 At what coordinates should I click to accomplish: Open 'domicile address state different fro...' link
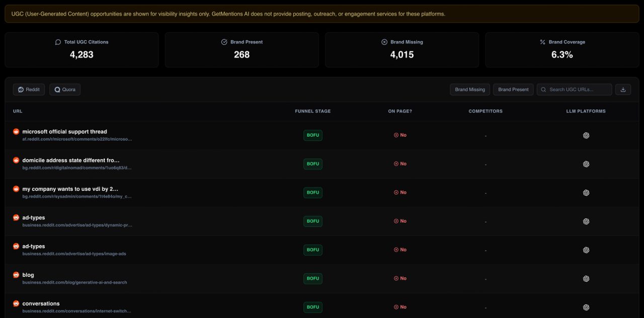pos(71,161)
